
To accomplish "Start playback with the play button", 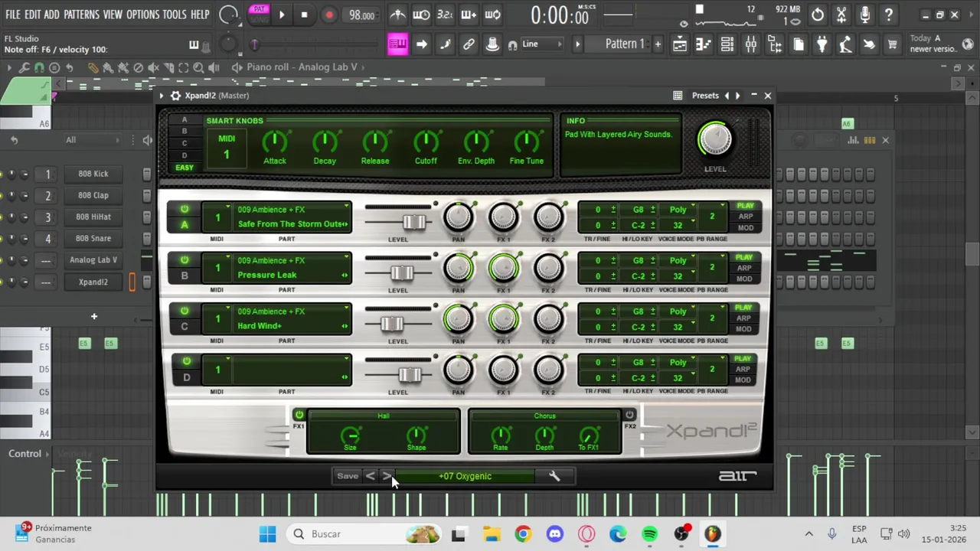I will [x=282, y=15].
